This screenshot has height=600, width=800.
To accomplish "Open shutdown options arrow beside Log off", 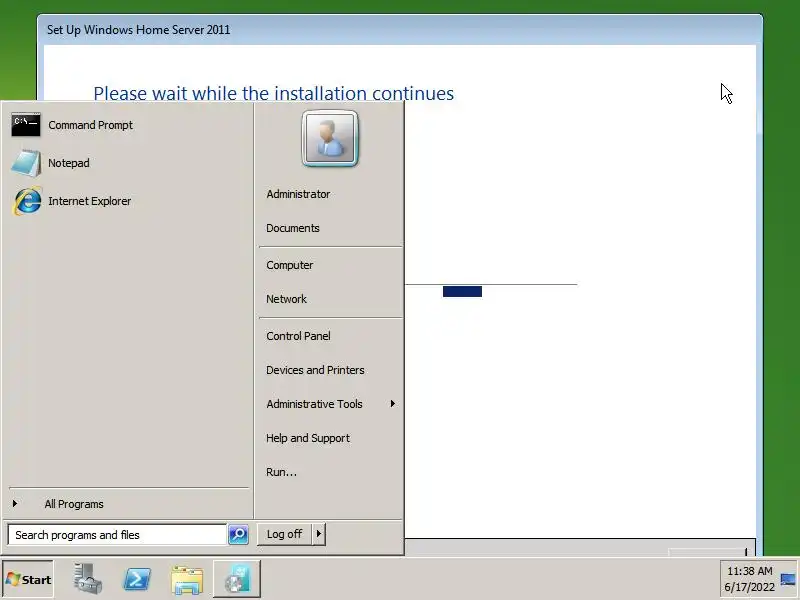I will pyautogui.click(x=319, y=534).
